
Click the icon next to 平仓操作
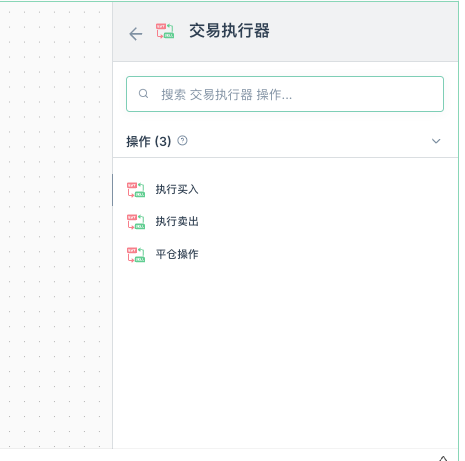tap(136, 255)
